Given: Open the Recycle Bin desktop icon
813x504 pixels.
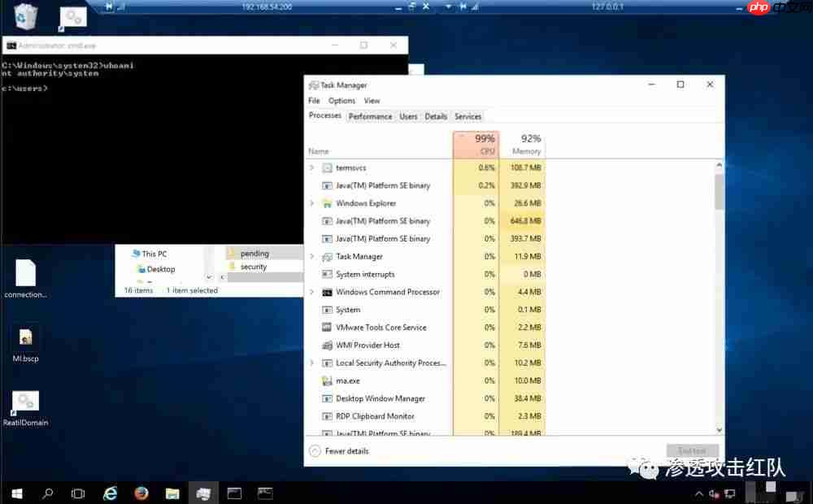Looking at the screenshot, I should point(25,16).
